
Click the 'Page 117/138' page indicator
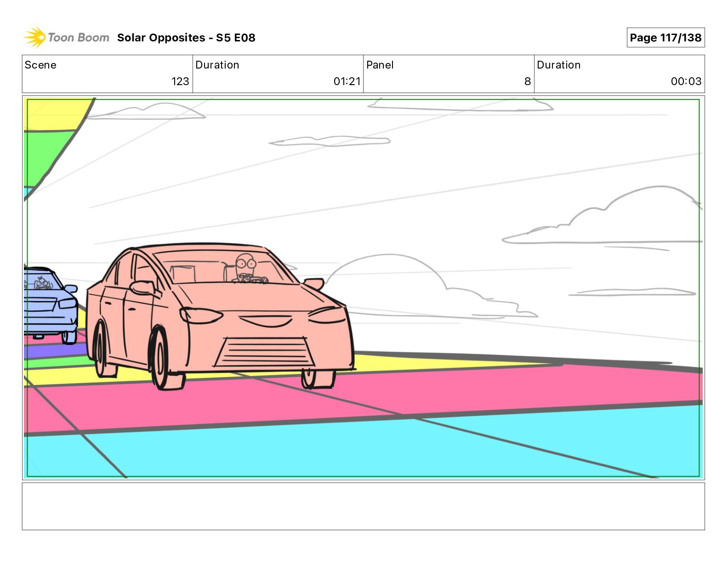pos(665,38)
